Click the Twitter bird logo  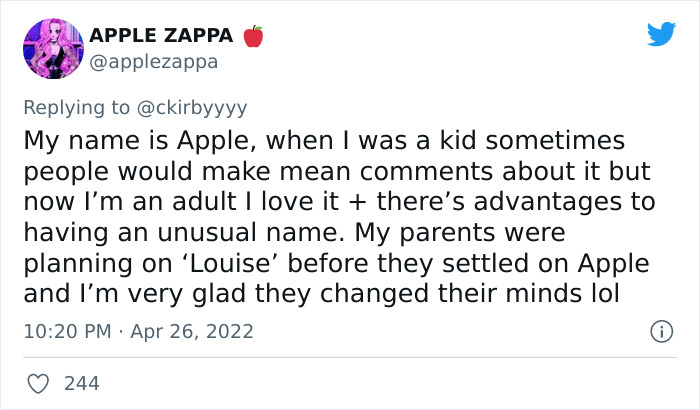click(661, 35)
